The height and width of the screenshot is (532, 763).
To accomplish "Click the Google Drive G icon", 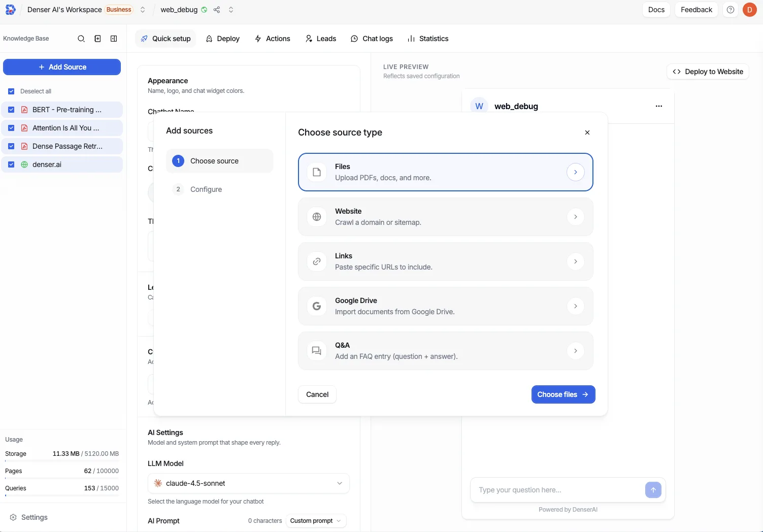I will pos(317,306).
